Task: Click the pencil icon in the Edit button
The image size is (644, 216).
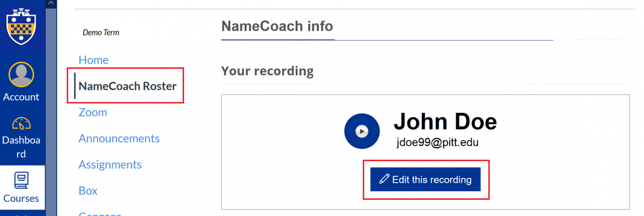Action: pos(384,179)
